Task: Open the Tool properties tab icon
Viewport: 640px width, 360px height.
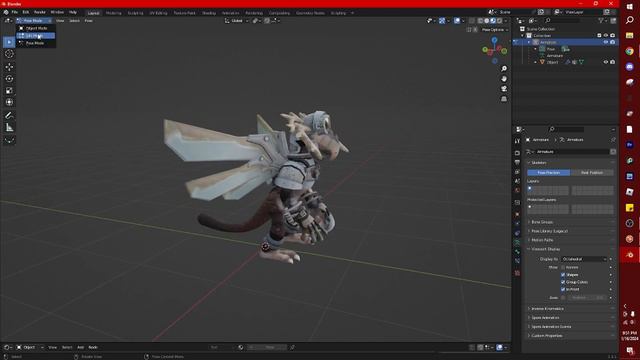Action: tap(517, 141)
